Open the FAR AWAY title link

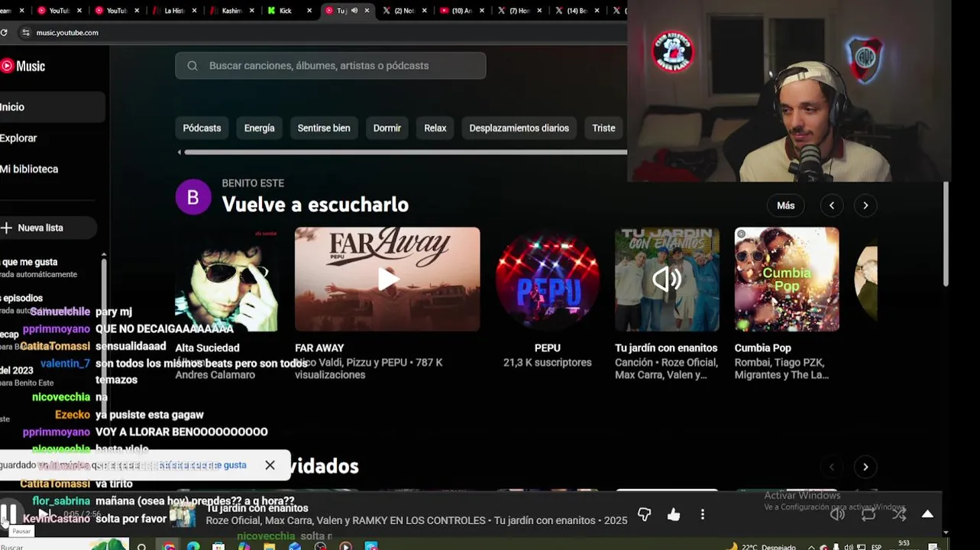(319, 348)
